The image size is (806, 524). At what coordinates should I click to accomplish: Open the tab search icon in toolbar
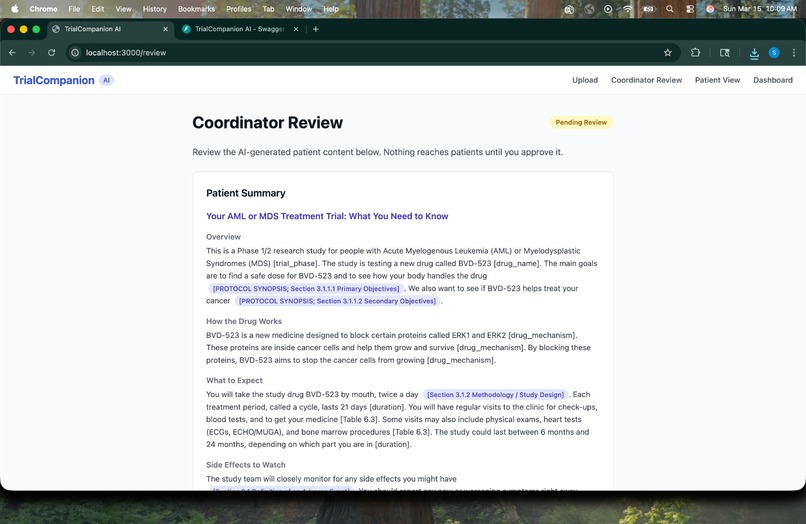(x=725, y=52)
